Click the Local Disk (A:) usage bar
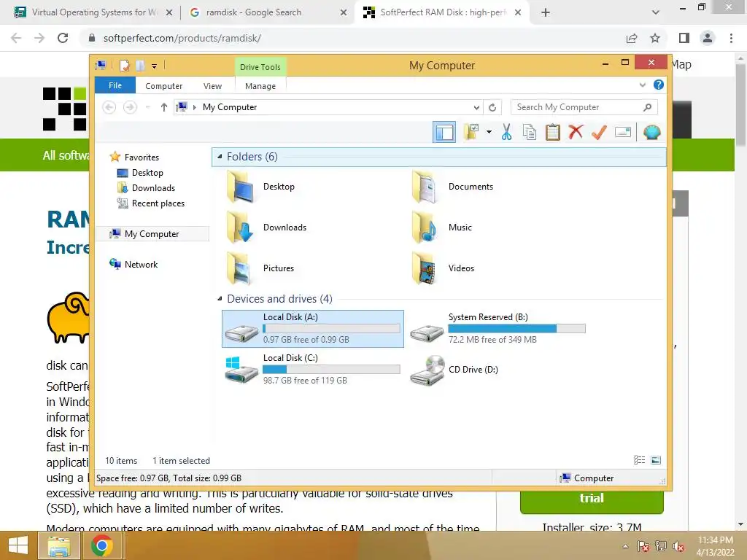The height and width of the screenshot is (560, 747). tap(332, 329)
